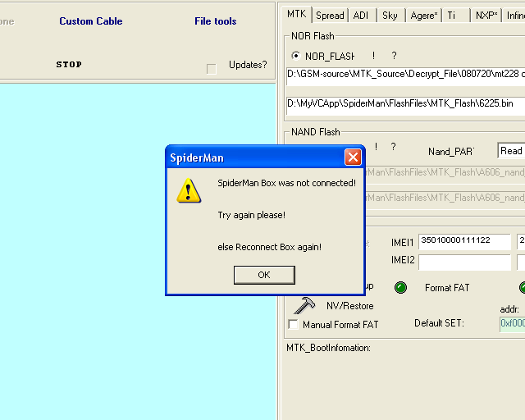Open the partly visible Infineon tab

click(x=515, y=16)
